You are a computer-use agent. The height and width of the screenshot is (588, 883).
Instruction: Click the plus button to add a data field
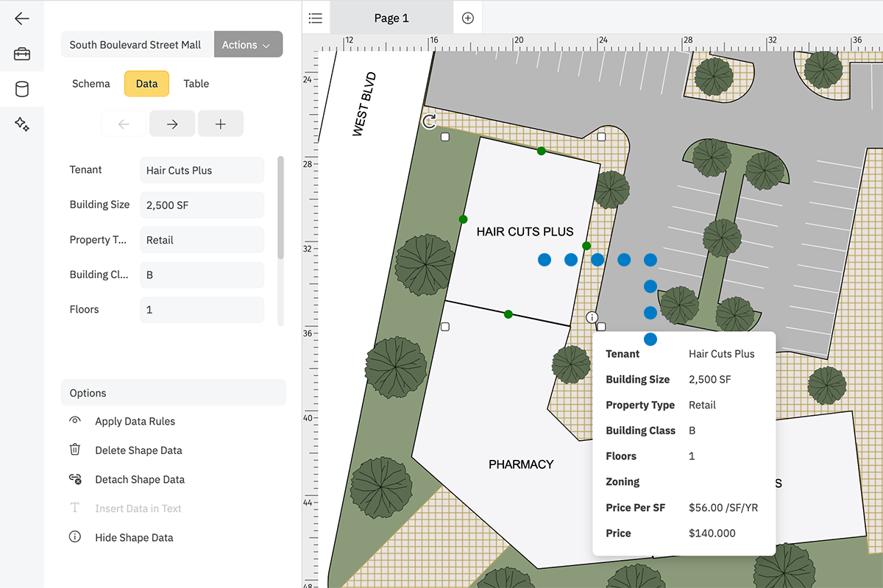click(x=221, y=123)
